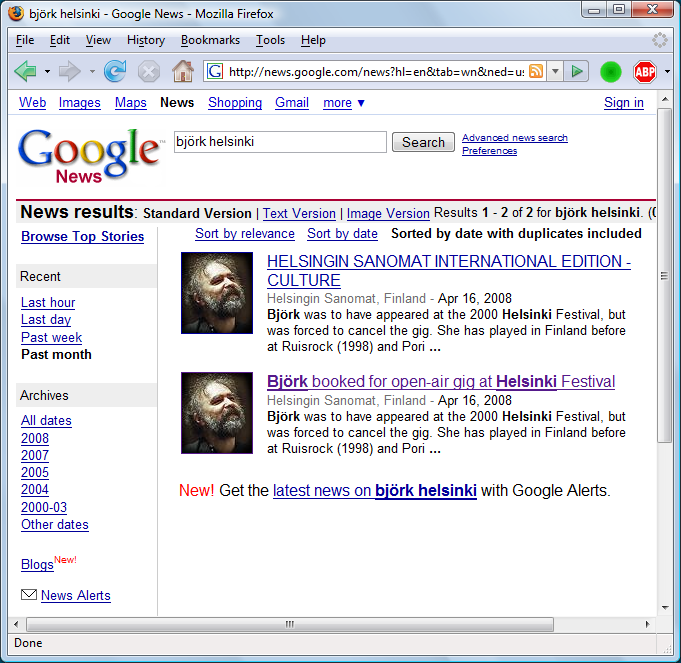Viewport: 681px width, 663px height.
Task: Select All dates archive filter
Action: [46, 420]
